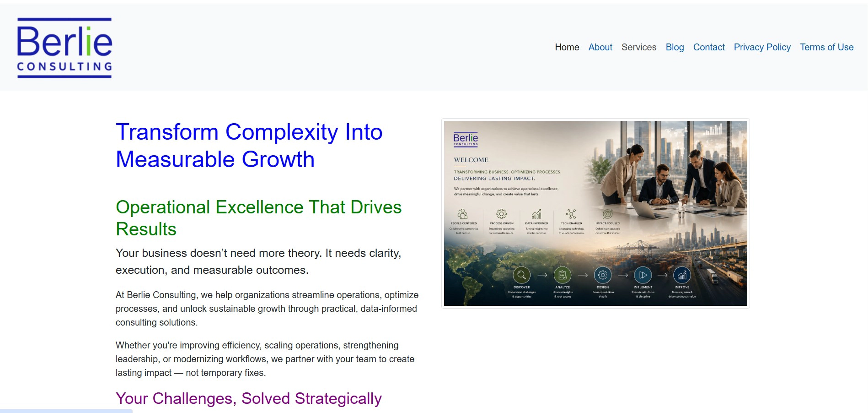Click the Analyze clipboard icon in banner
This screenshot has width=868, height=413.
563,275
